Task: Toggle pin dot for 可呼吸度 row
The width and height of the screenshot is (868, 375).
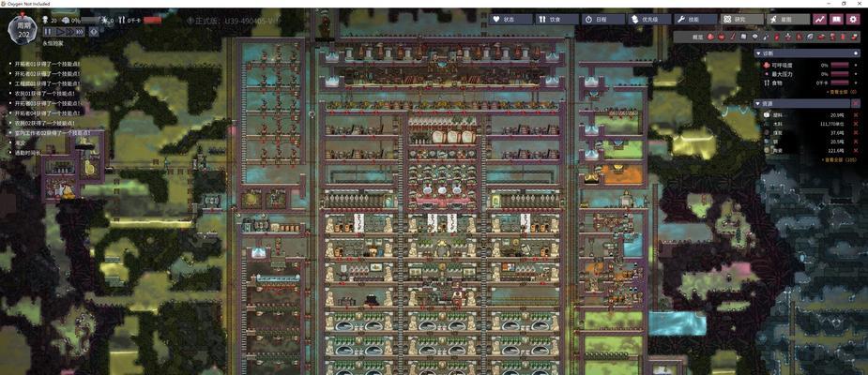Action: [855, 65]
